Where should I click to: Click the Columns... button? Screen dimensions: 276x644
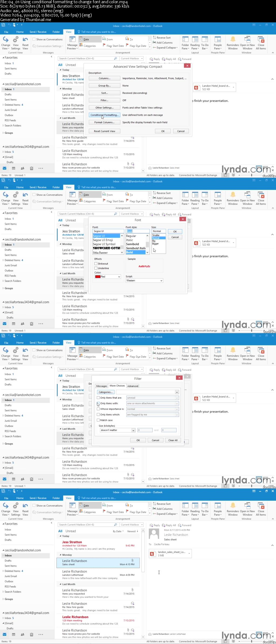[105, 78]
